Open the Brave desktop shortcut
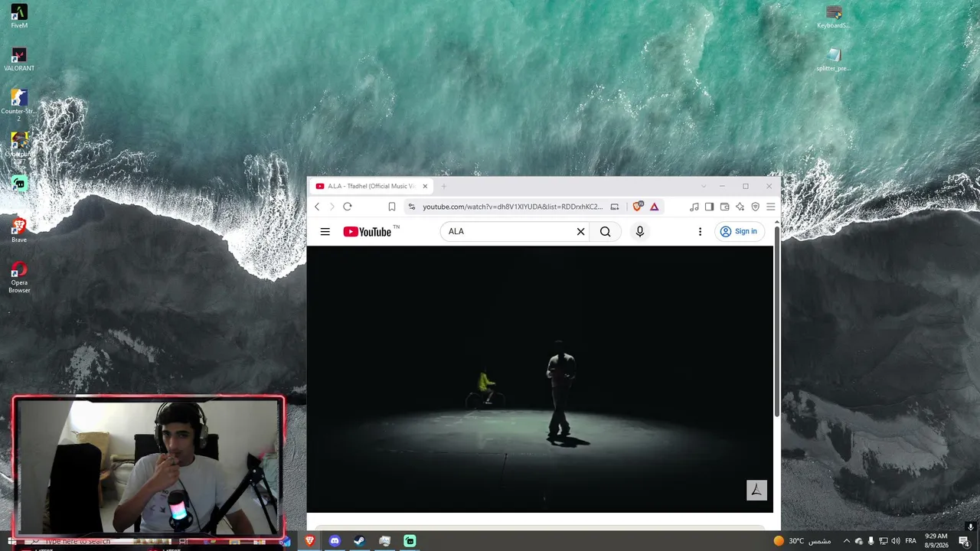The image size is (980, 551). point(19,230)
